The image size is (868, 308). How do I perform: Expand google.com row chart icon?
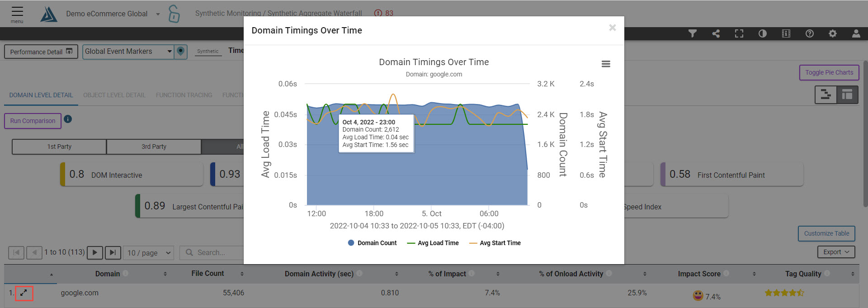coord(24,293)
